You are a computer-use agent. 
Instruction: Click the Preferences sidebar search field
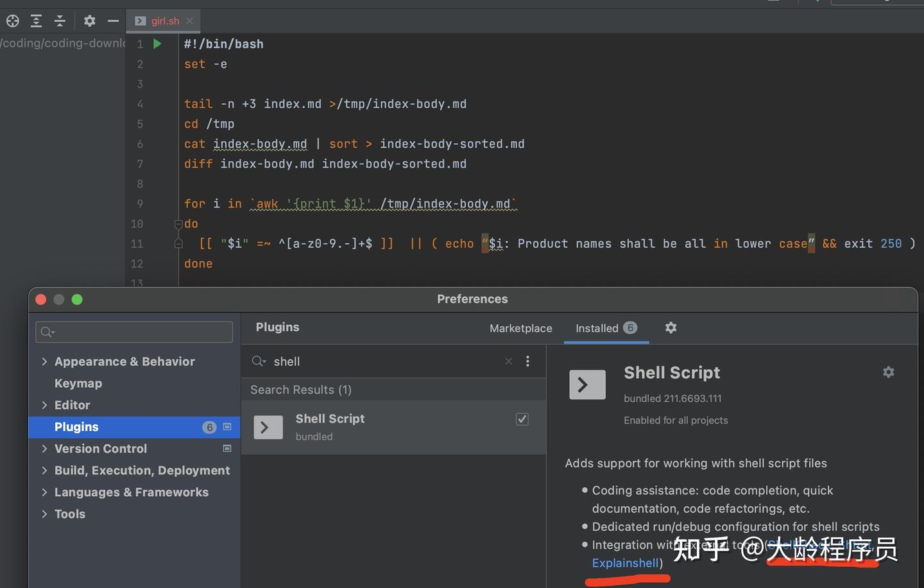134,332
